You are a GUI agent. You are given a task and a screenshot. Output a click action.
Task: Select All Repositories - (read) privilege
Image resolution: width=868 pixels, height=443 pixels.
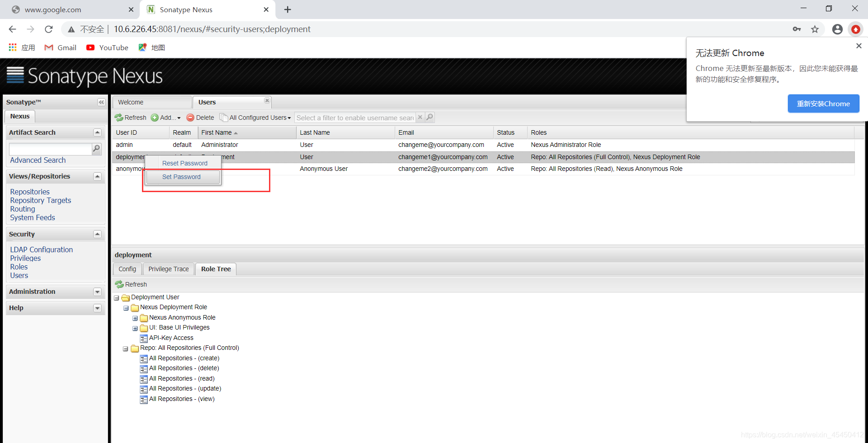(x=182, y=378)
